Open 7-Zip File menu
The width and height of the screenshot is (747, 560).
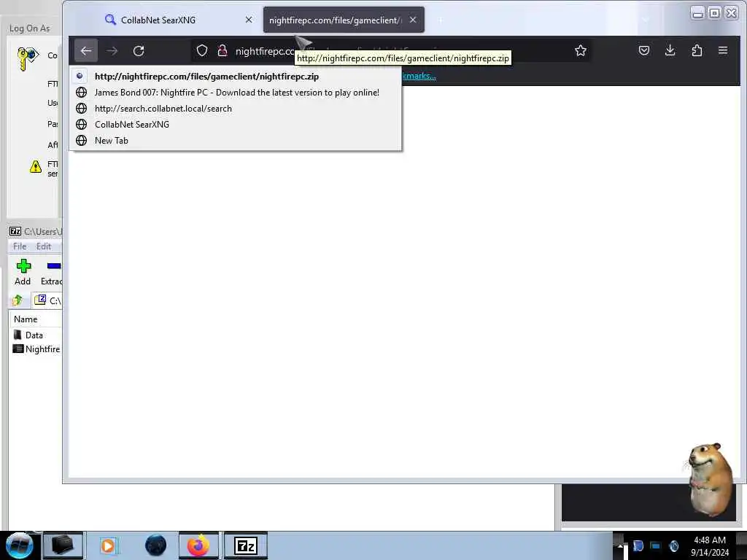coord(20,246)
